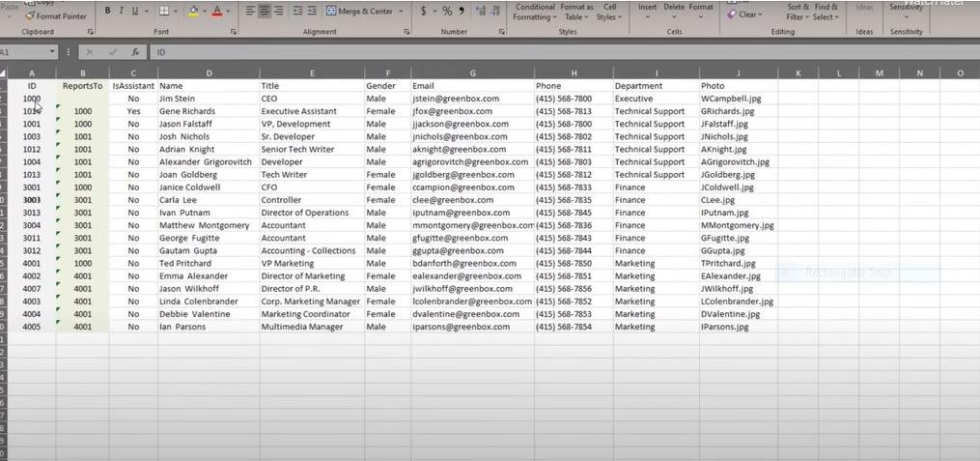
Task: Open accounting format dropdown arrow
Action: tap(434, 12)
